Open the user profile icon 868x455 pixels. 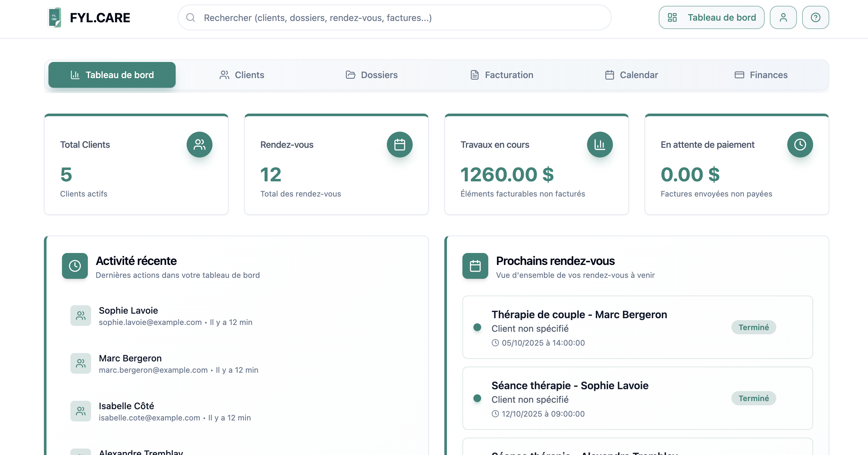coord(783,17)
